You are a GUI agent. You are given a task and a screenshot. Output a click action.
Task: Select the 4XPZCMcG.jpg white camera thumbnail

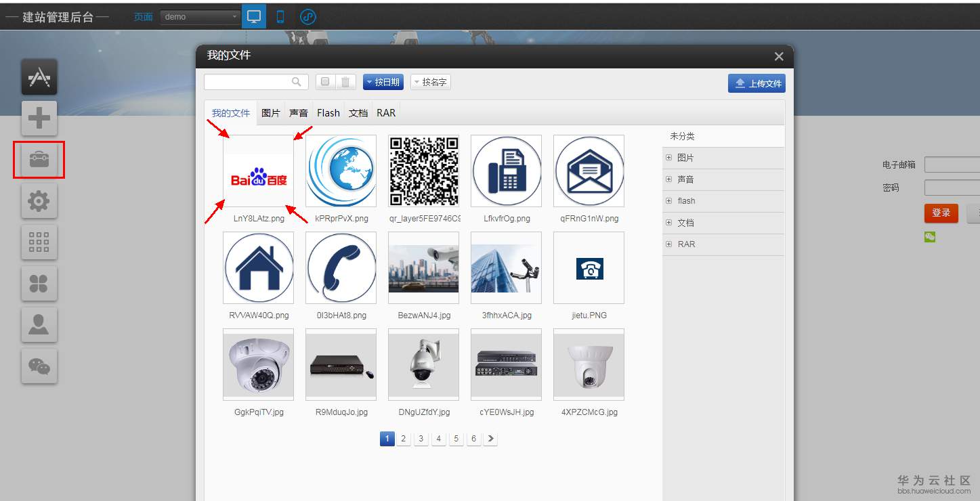click(589, 364)
